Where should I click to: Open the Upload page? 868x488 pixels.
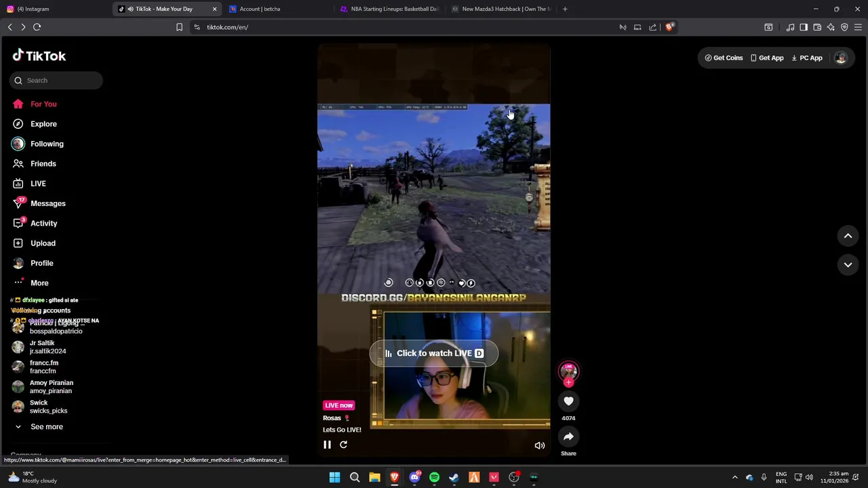point(43,243)
